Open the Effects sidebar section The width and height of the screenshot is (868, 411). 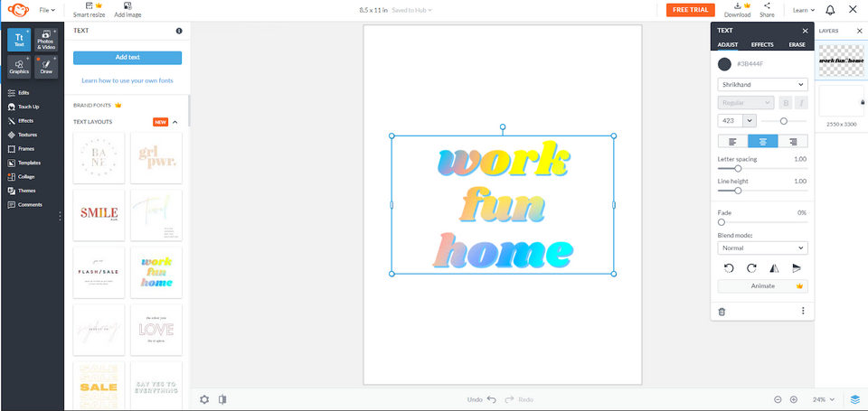(x=21, y=120)
